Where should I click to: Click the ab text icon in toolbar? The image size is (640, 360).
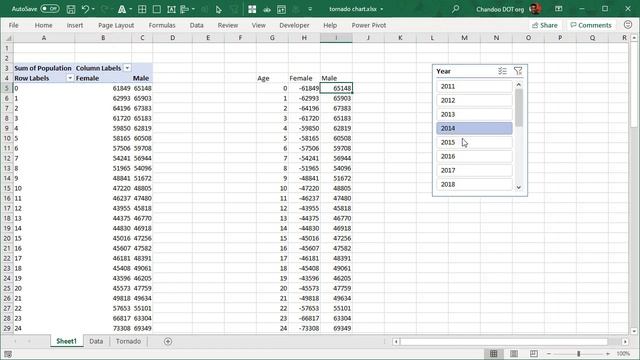(267, 9)
